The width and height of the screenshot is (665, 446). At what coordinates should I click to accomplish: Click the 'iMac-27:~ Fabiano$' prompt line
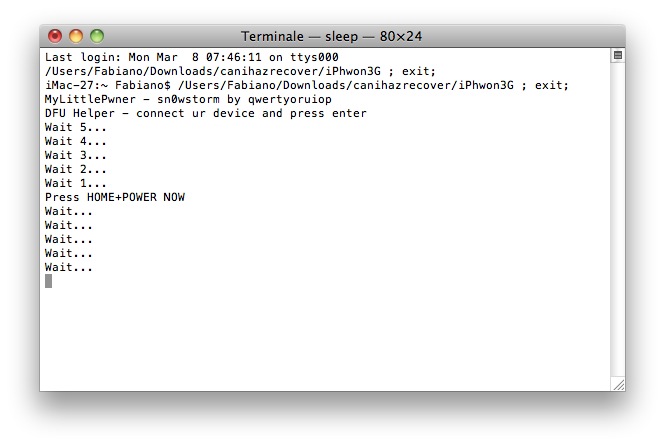(307, 85)
